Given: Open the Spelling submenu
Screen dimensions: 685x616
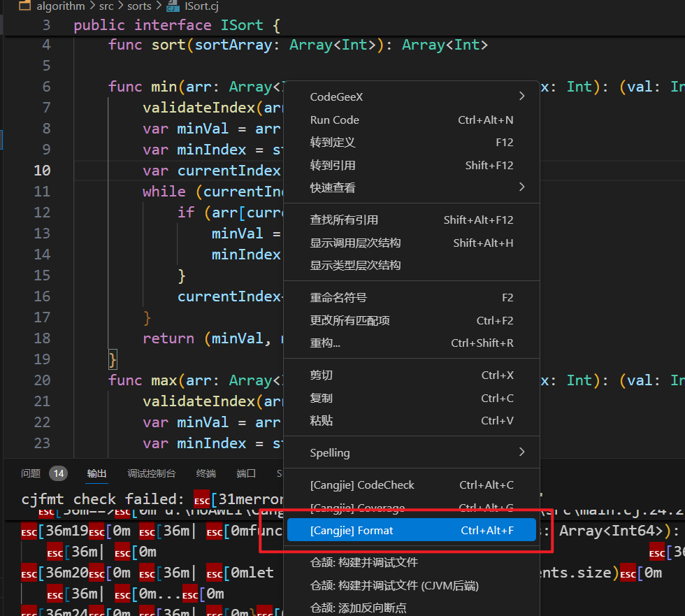Looking at the screenshot, I should pos(412,452).
